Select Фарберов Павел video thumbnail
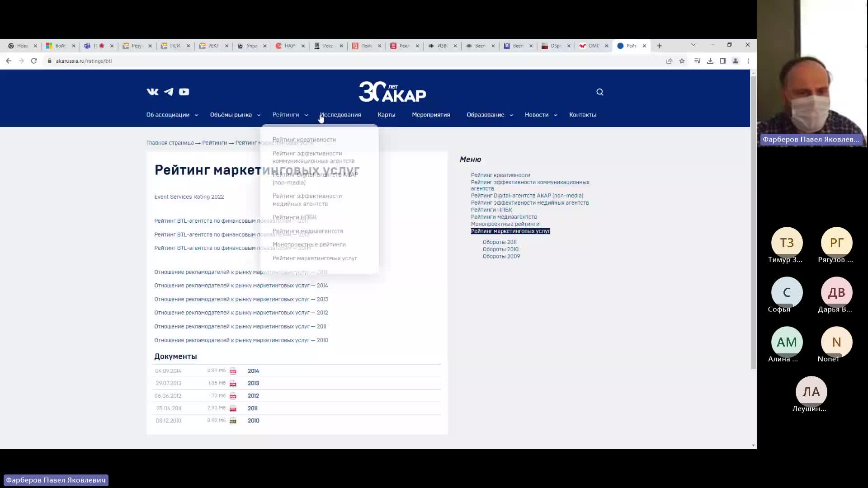The width and height of the screenshot is (868, 488). point(812,73)
